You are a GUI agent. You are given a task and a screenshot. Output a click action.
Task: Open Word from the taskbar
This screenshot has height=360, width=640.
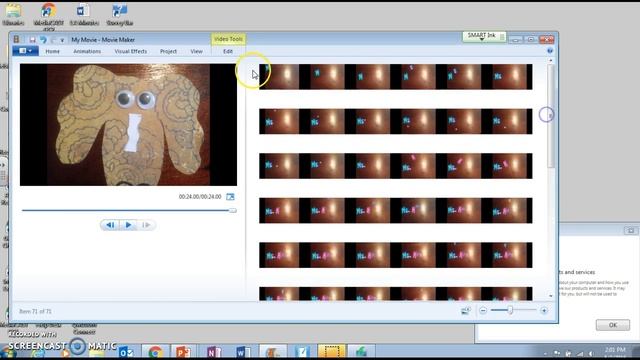pos(242,352)
